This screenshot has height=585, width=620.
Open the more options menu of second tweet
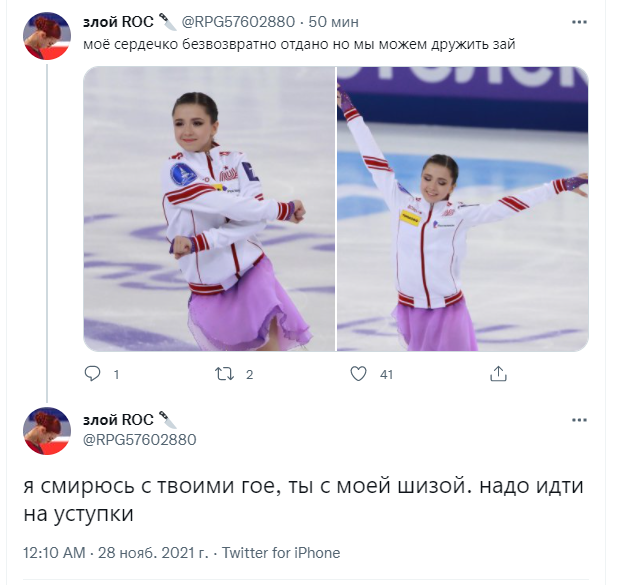coord(579,420)
